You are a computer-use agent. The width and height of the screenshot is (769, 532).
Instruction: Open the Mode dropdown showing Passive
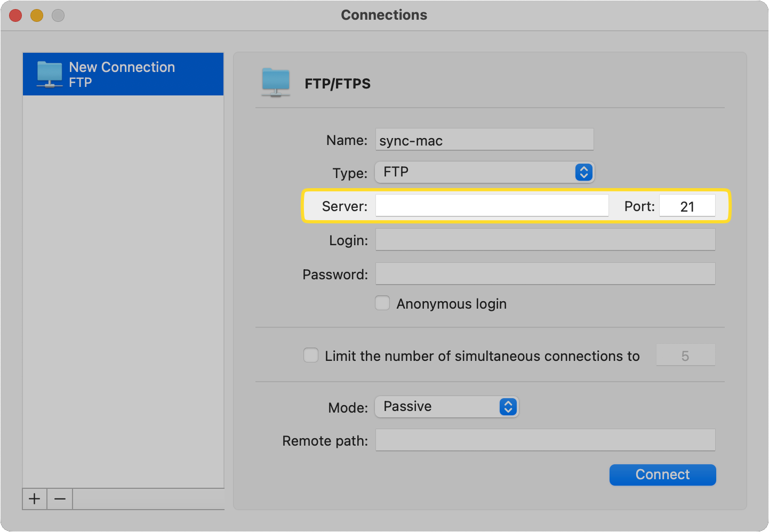point(446,407)
